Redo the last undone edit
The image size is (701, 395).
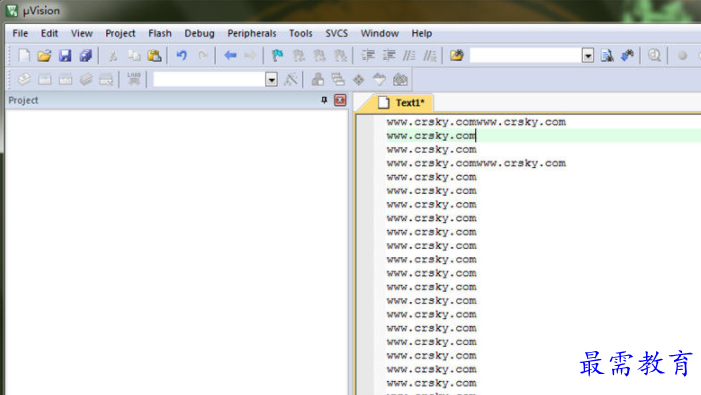(x=203, y=55)
